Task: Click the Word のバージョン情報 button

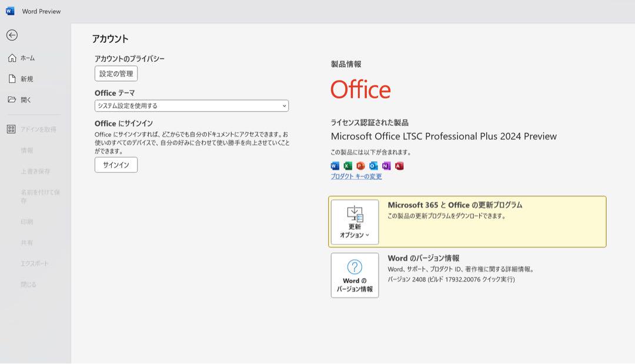Action: [x=355, y=275]
